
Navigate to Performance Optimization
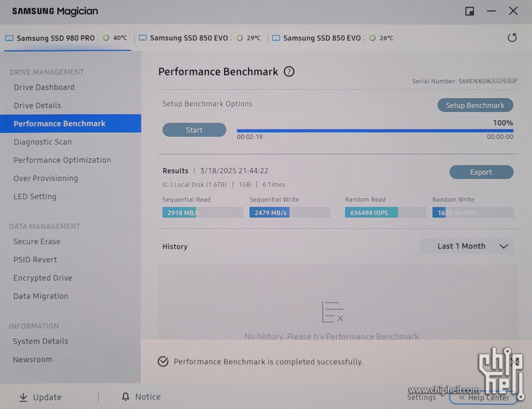[x=62, y=160]
